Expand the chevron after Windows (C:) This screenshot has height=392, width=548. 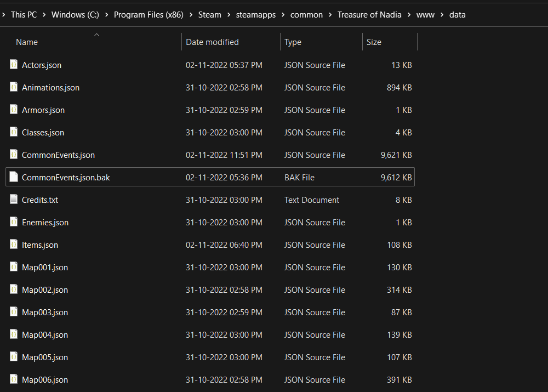[x=106, y=15]
